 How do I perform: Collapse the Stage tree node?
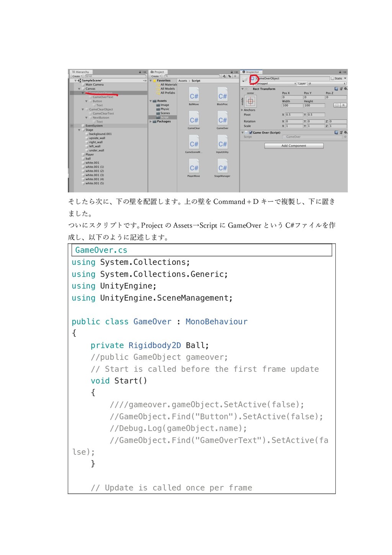(79, 130)
